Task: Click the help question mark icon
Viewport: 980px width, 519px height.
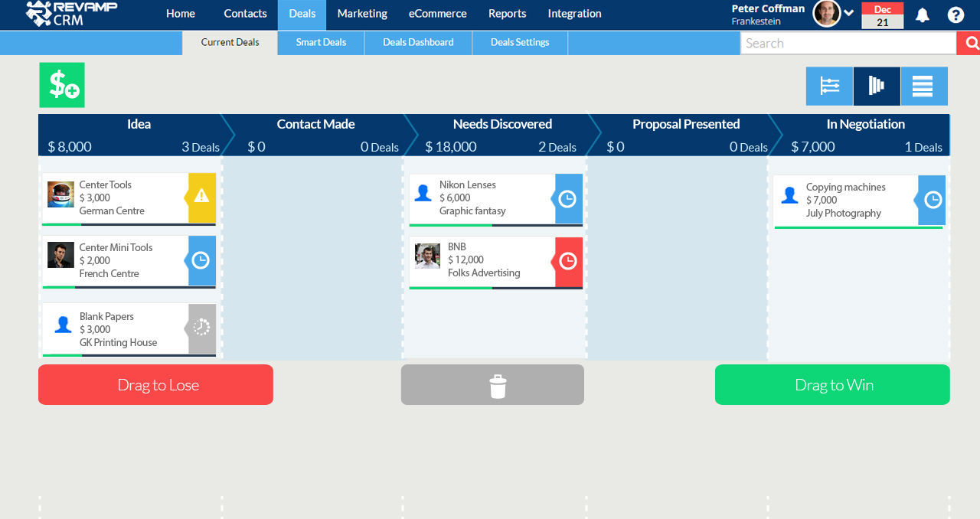Action: [955, 14]
